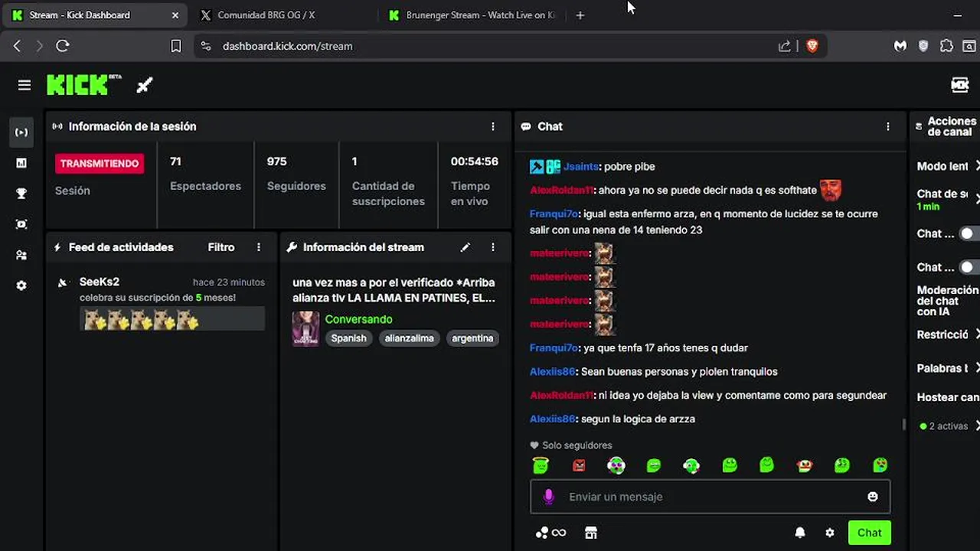
Task: Click the share page icon in address bar
Action: click(785, 46)
